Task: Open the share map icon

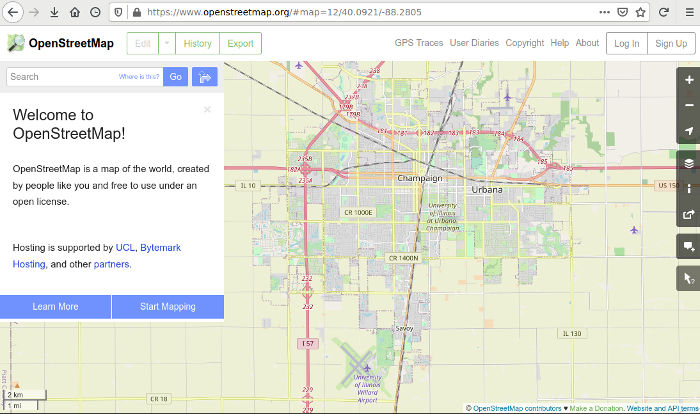Action: (689, 214)
